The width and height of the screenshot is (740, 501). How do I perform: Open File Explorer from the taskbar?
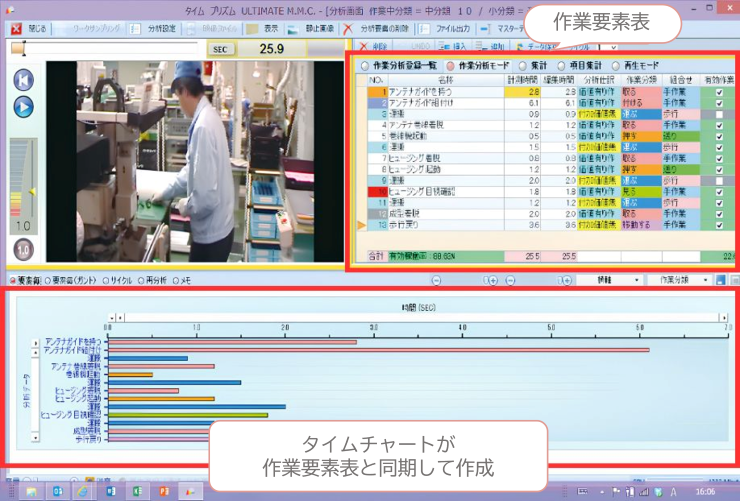click(31, 492)
